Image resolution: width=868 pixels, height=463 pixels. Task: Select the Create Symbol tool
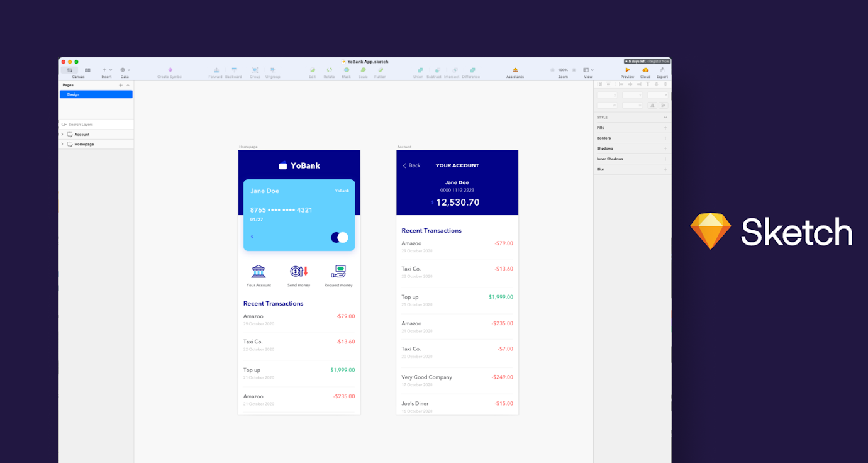[x=170, y=70]
